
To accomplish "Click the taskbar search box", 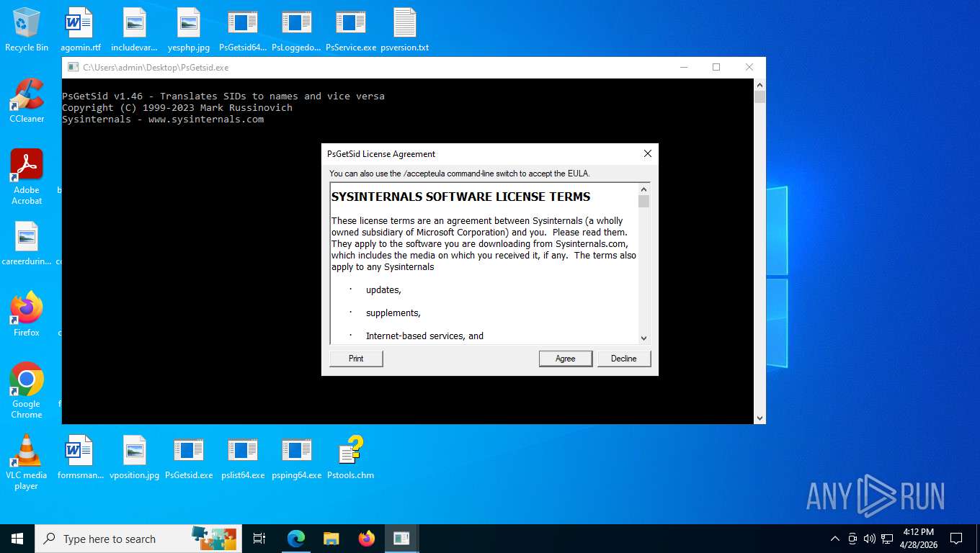I will pos(138,539).
